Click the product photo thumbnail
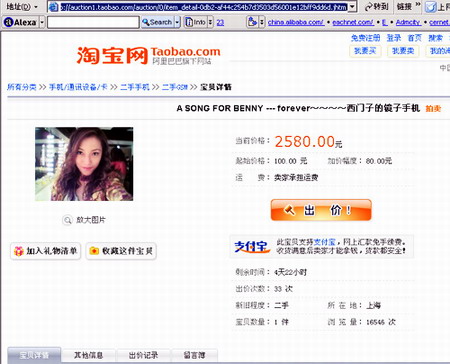The image size is (450, 364). pos(84,164)
